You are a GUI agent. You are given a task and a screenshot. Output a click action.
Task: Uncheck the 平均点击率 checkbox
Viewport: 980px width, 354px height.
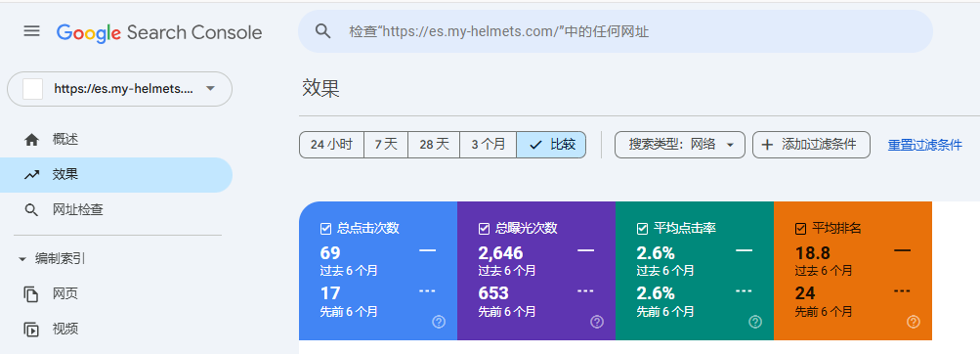642,229
